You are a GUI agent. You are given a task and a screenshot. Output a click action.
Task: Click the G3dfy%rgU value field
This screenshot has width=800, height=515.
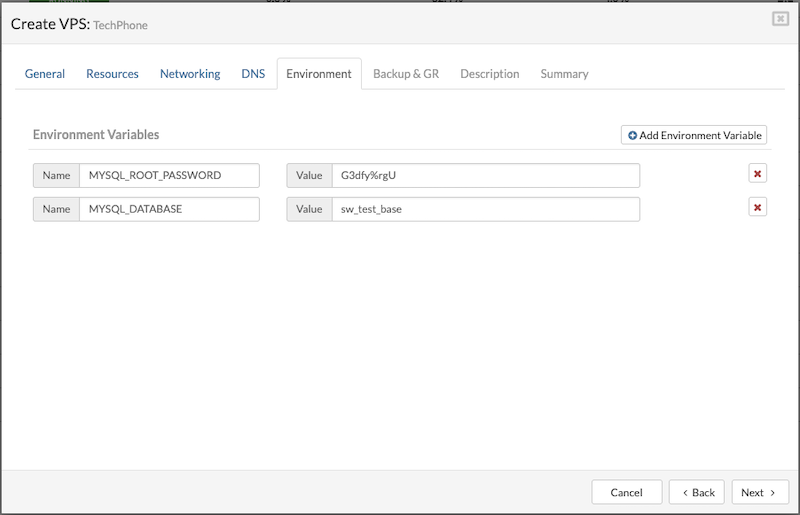click(x=485, y=176)
